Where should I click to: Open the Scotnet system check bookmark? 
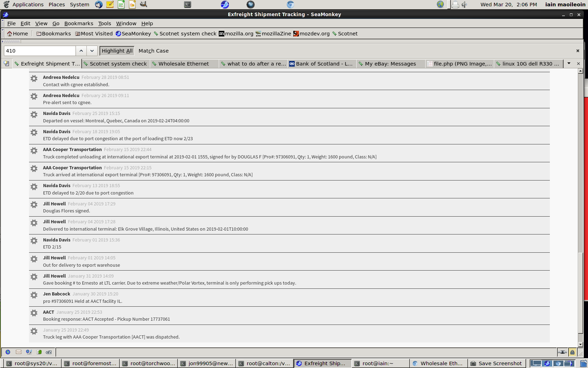tap(185, 34)
